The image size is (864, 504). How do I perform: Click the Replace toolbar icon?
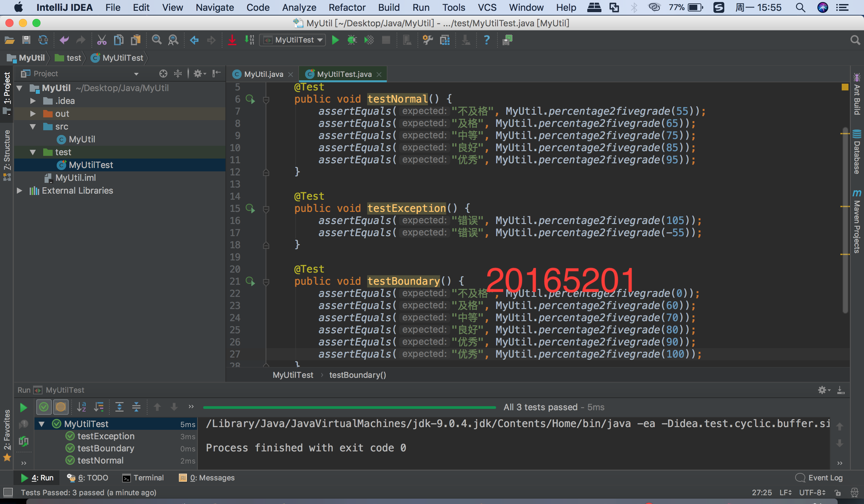click(x=173, y=40)
